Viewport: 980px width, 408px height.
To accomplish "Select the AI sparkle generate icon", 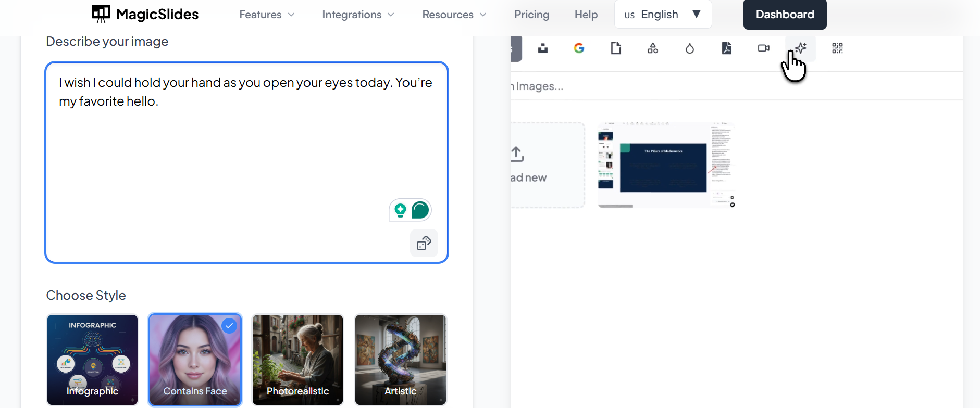I will [x=801, y=48].
